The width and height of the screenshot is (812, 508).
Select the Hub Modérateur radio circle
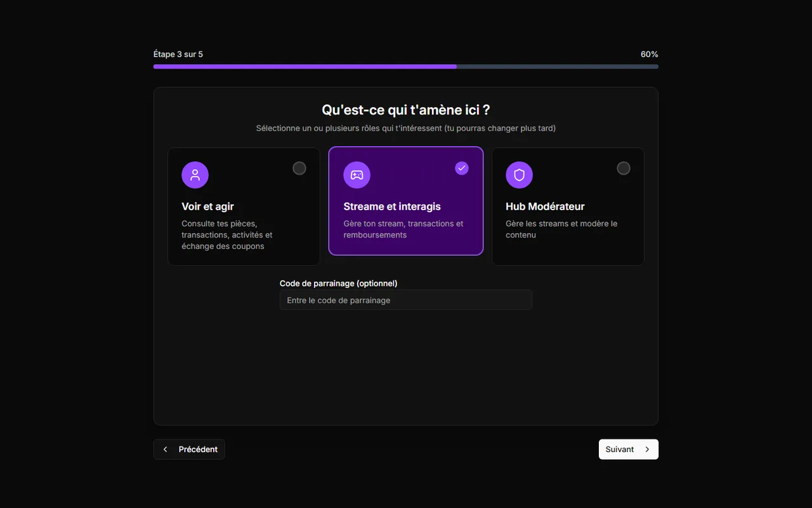[624, 168]
